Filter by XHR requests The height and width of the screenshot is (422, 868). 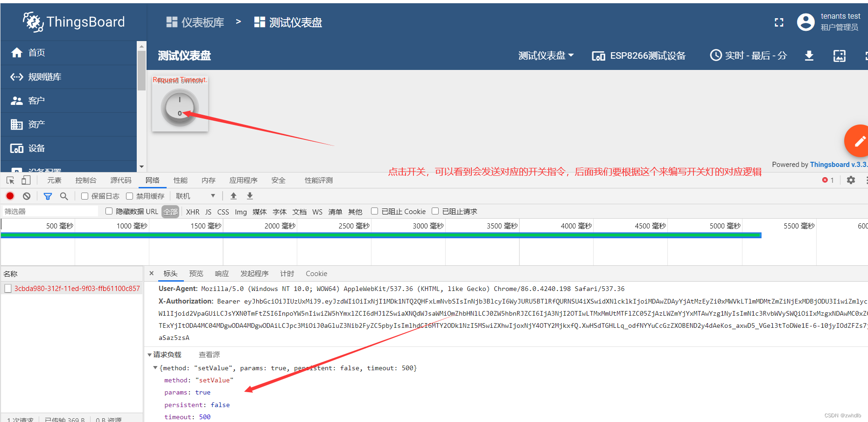[193, 212]
